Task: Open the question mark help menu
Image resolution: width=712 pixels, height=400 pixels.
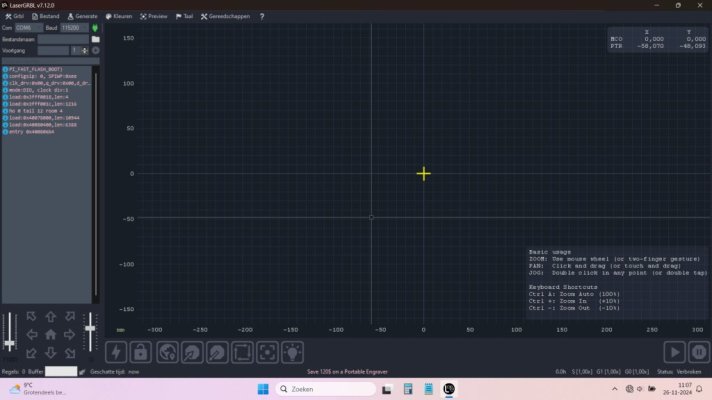Action: pos(262,16)
